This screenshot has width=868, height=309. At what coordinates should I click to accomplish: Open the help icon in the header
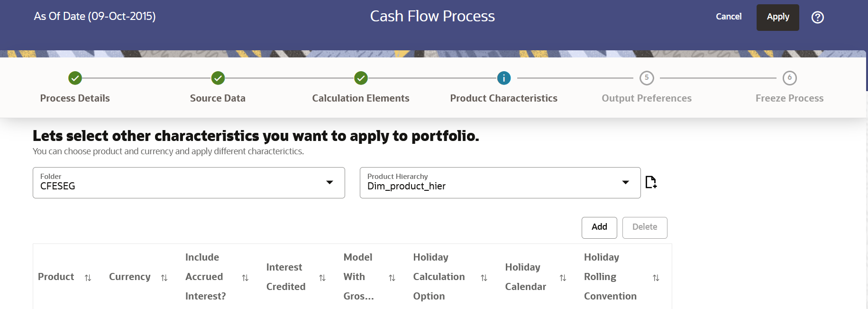pyautogui.click(x=817, y=17)
